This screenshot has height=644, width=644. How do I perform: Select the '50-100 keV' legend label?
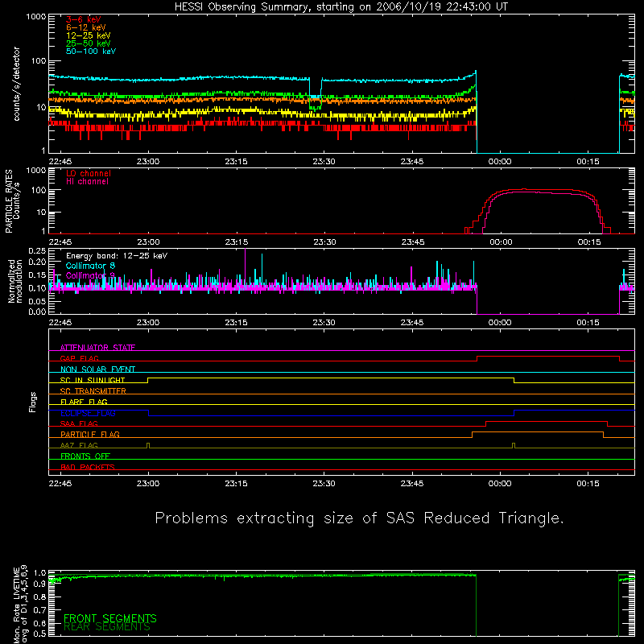pyautogui.click(x=90, y=52)
